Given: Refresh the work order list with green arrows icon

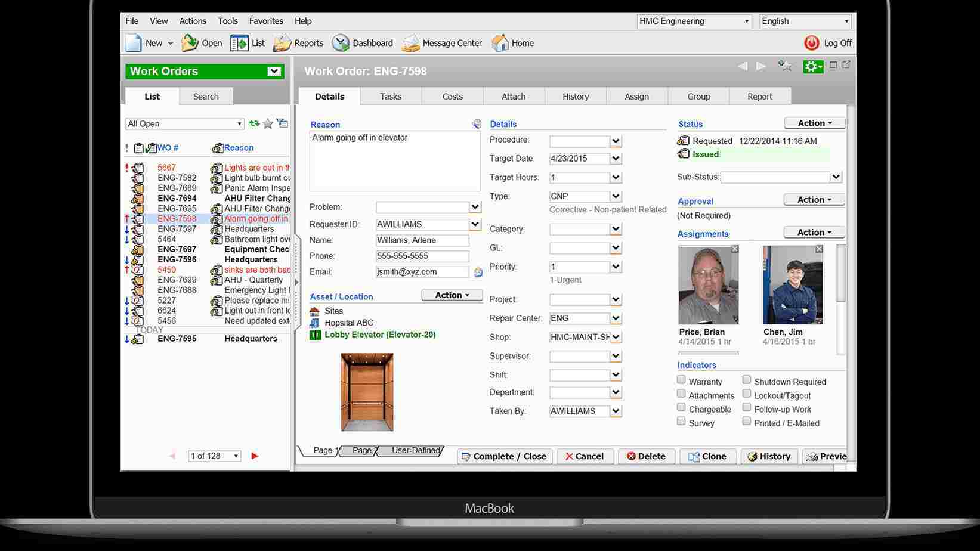Looking at the screenshot, I should tap(253, 123).
